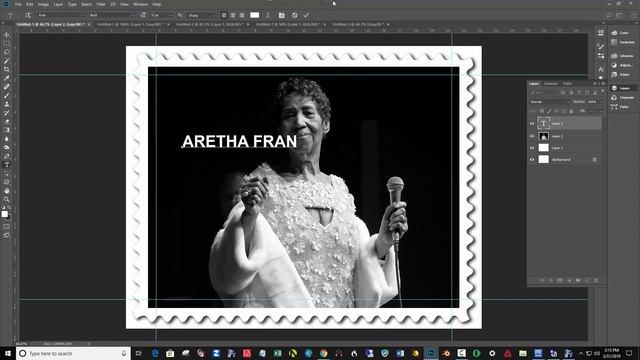Viewport: 640px width, 360px height.
Task: Select the Eraser tool
Action: (x=7, y=121)
